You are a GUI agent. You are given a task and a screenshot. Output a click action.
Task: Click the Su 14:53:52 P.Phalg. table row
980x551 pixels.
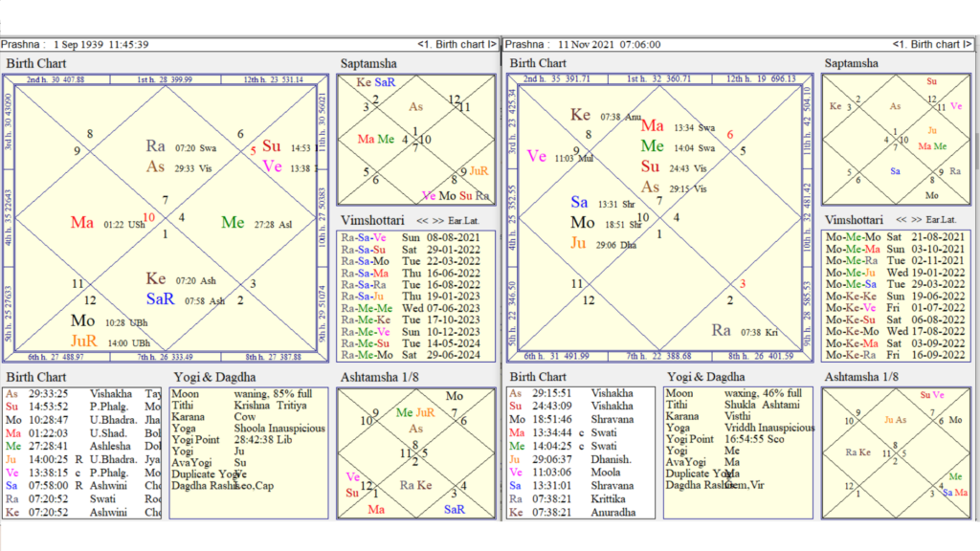[82, 407]
